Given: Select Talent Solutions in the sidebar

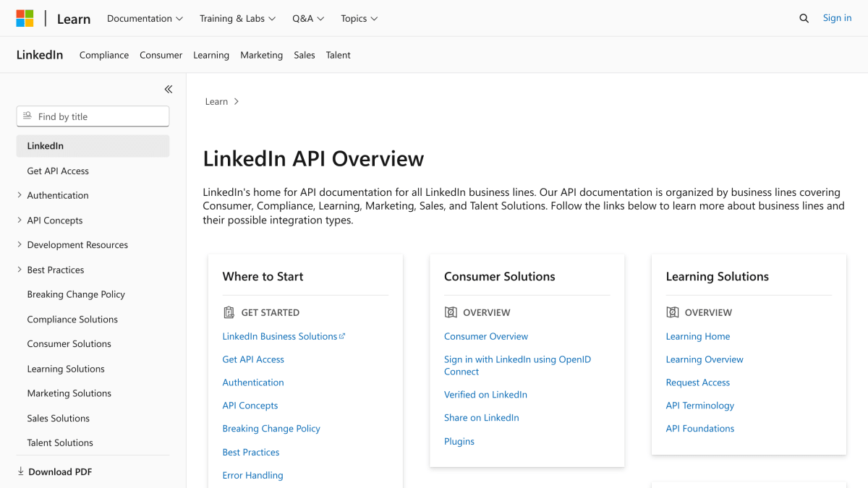Looking at the screenshot, I should click(x=60, y=442).
